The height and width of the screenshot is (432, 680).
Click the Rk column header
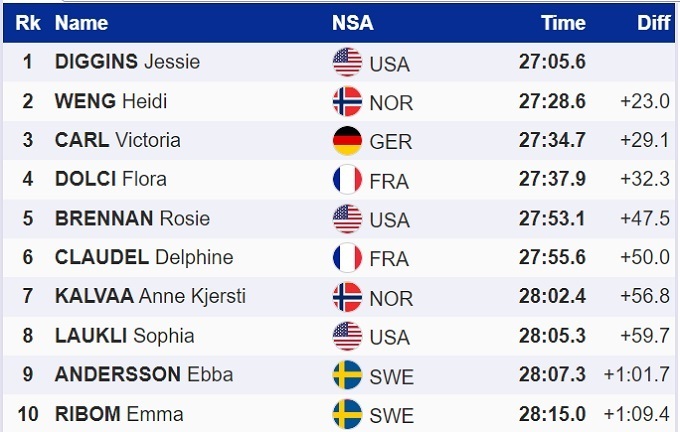click(x=28, y=23)
